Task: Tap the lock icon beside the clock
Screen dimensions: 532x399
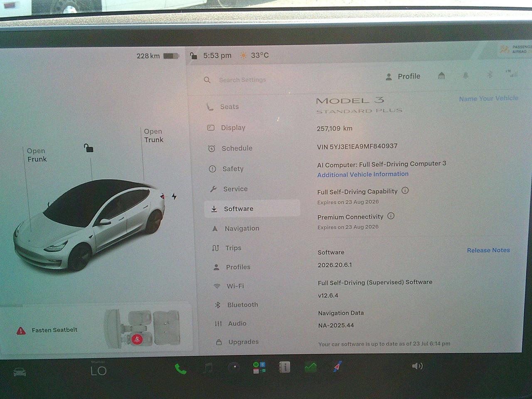Action: pyautogui.click(x=193, y=56)
